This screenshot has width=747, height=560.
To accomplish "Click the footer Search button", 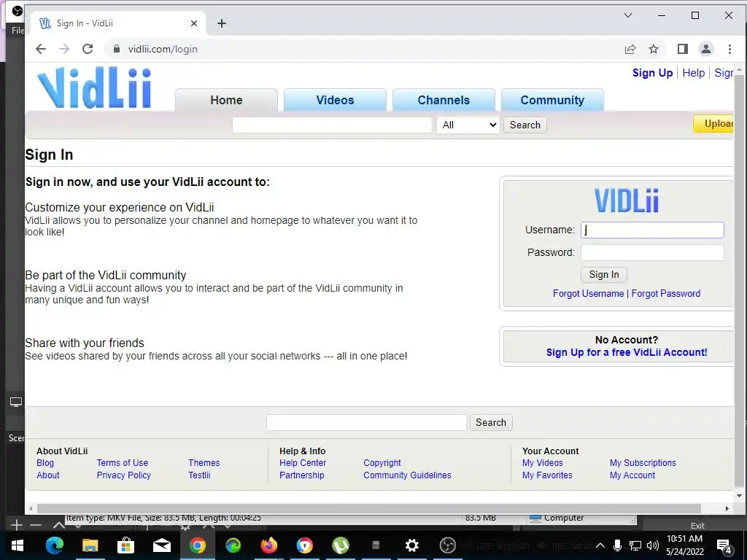I will pyautogui.click(x=491, y=422).
